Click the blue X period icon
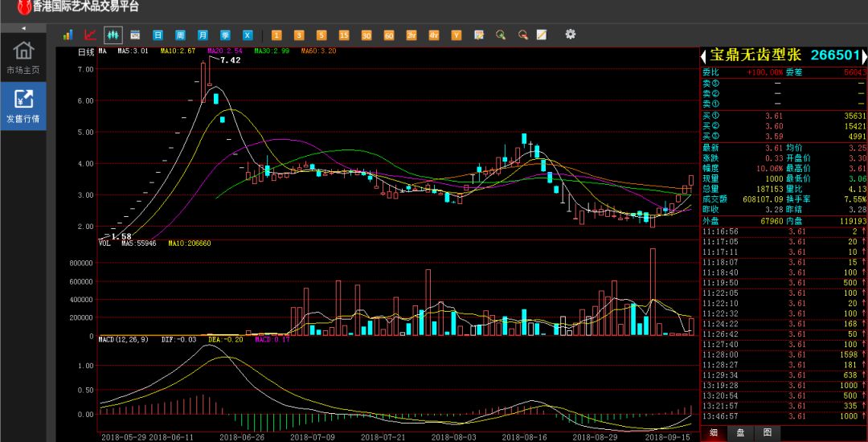 [248, 35]
